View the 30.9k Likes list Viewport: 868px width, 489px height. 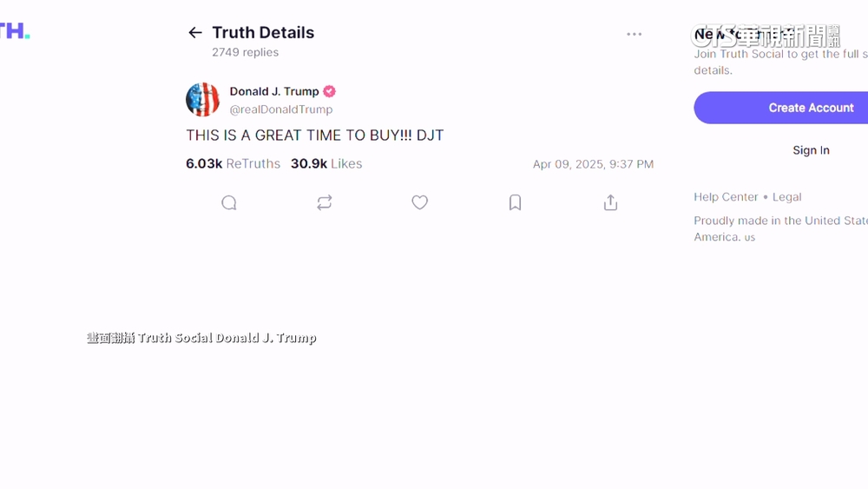tap(326, 163)
